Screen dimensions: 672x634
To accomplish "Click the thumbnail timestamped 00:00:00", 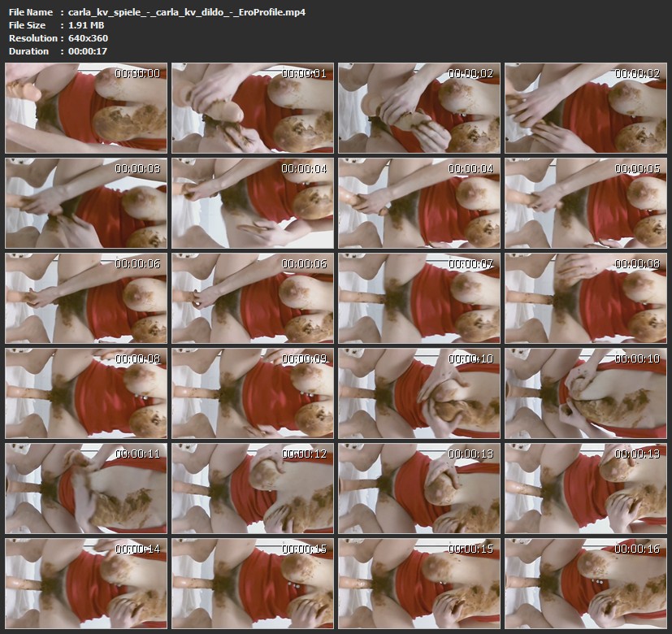I will pos(86,109).
